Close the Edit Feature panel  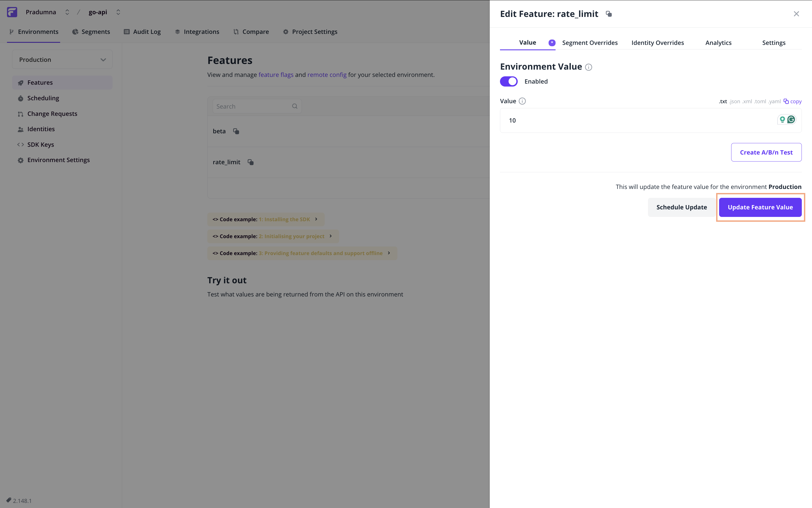[x=796, y=14]
